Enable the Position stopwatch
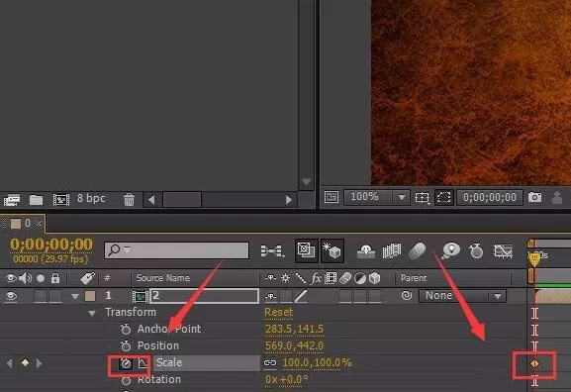 pos(126,345)
